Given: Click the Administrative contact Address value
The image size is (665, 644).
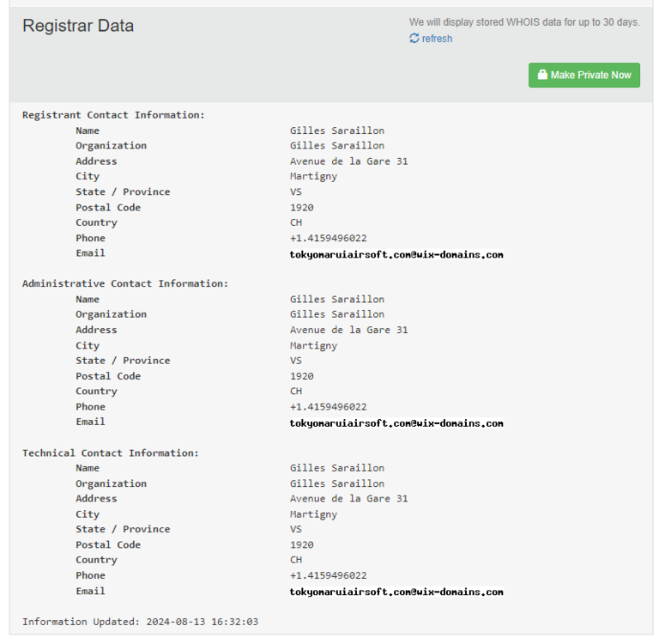Looking at the screenshot, I should 348,330.
